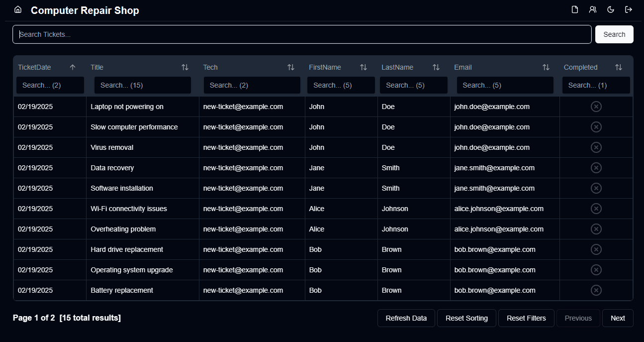Click completed status icon for Slow computer performance
Screen dimensions: 644x342
[x=596, y=127]
